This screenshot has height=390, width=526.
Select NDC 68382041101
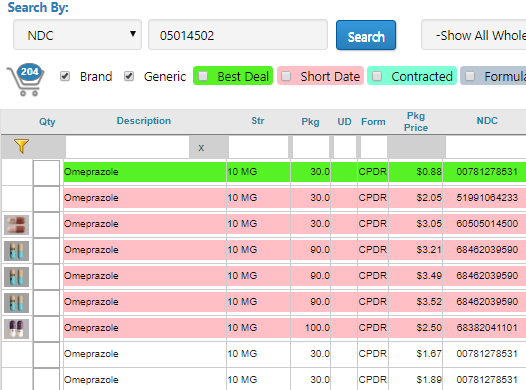tap(487, 327)
